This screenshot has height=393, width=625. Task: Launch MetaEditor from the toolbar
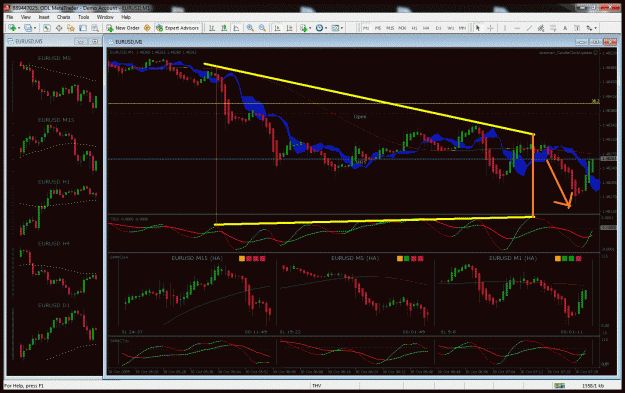[147, 28]
